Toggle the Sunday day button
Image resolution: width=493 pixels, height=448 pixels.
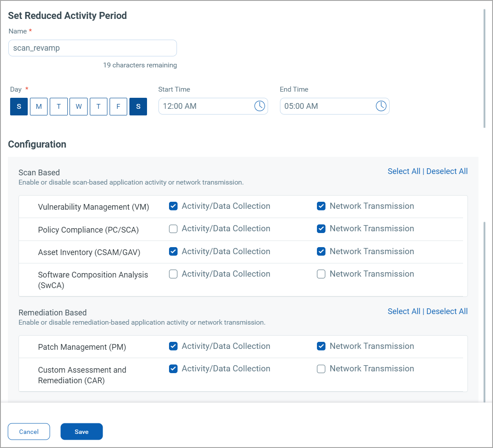19,107
